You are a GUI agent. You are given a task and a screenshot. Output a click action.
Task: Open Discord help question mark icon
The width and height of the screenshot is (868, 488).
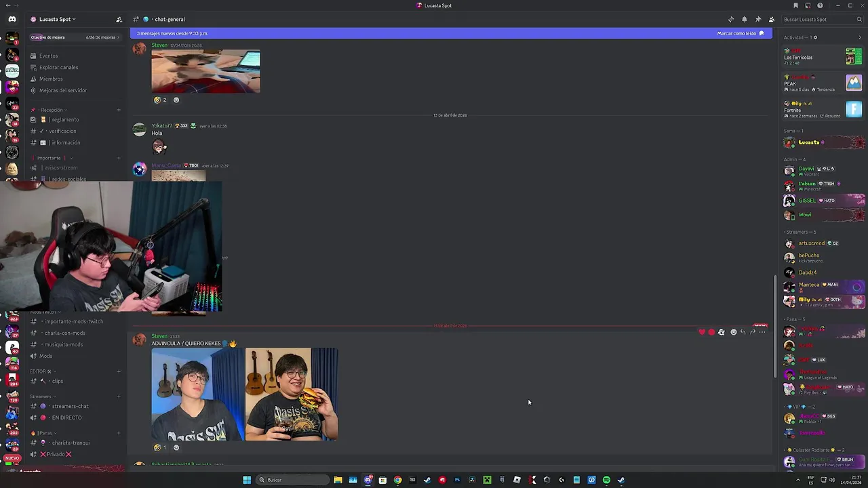[x=820, y=5]
